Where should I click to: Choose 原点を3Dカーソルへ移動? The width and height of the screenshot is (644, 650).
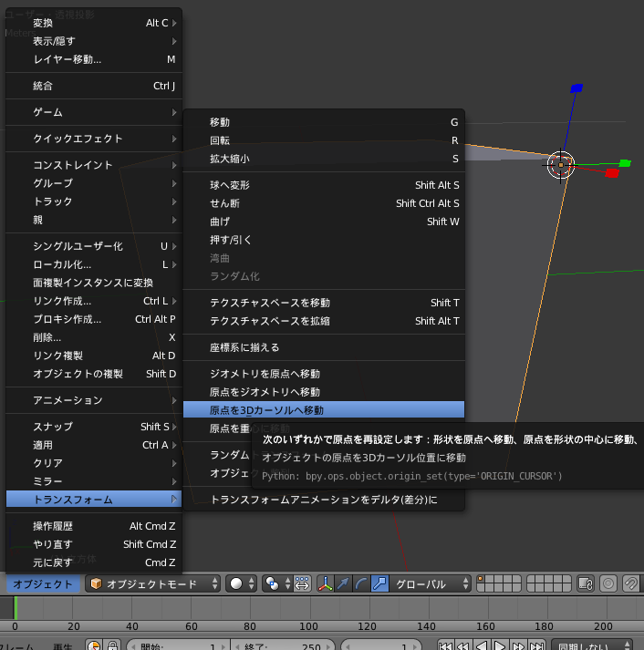pyautogui.click(x=324, y=410)
